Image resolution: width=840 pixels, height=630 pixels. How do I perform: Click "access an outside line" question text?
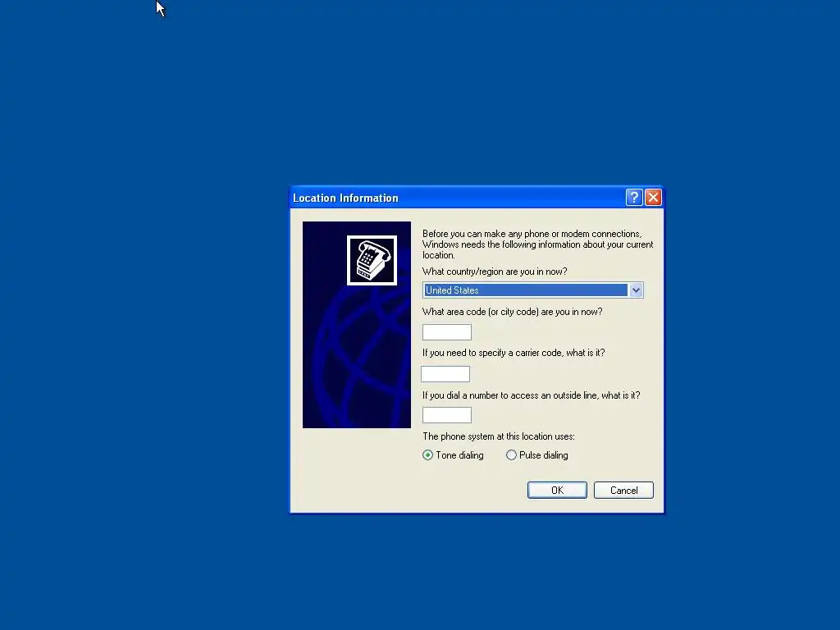click(x=531, y=395)
